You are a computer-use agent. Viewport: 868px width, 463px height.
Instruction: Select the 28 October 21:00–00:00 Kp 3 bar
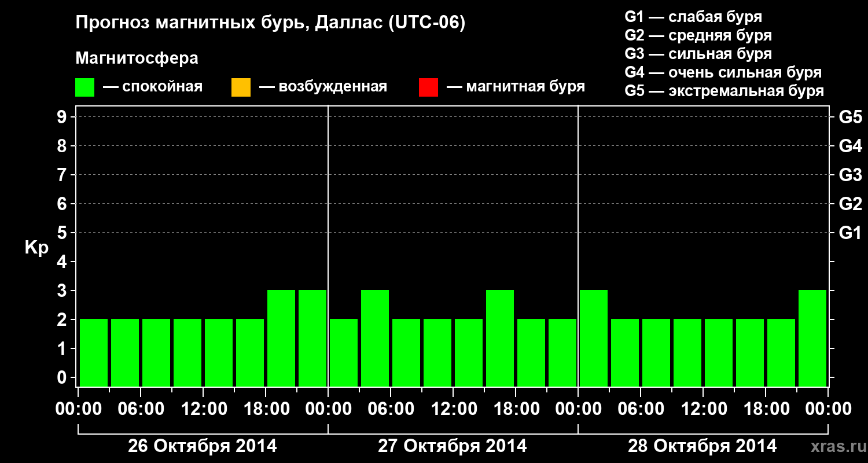coord(812,338)
